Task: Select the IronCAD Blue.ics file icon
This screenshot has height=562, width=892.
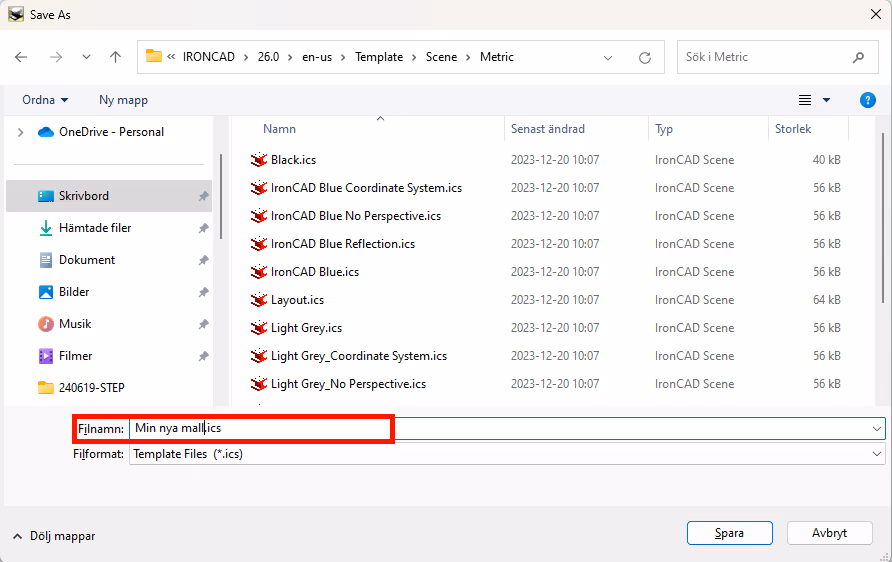Action: [259, 272]
